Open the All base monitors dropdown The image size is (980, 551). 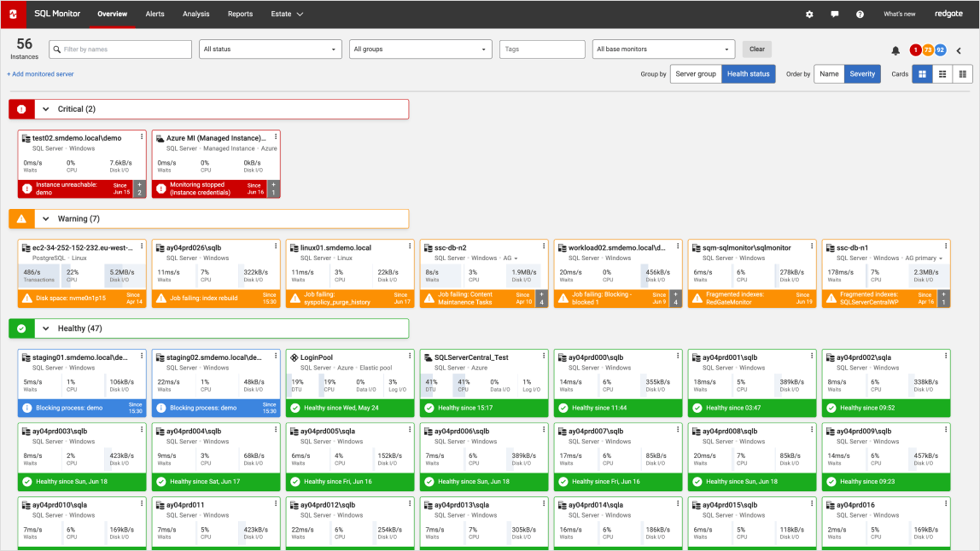(x=664, y=49)
